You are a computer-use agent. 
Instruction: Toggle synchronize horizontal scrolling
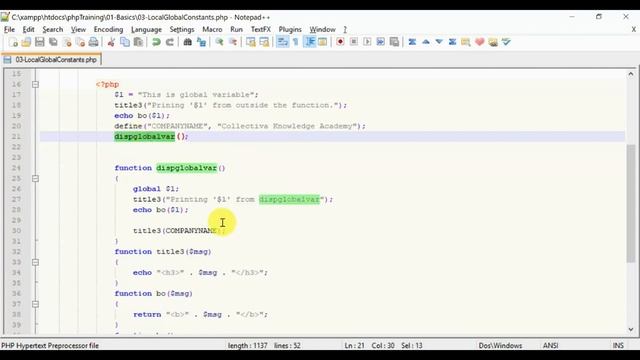point(264,42)
